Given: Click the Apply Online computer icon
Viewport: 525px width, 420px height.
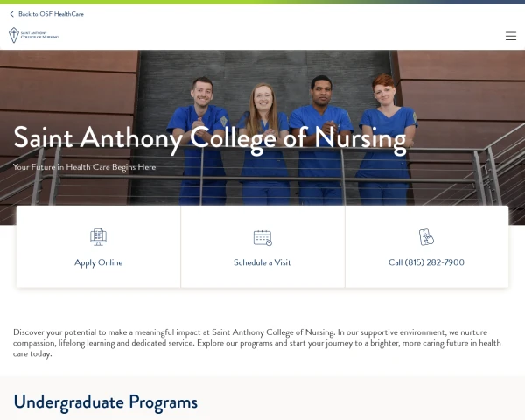Looking at the screenshot, I should point(98,237).
